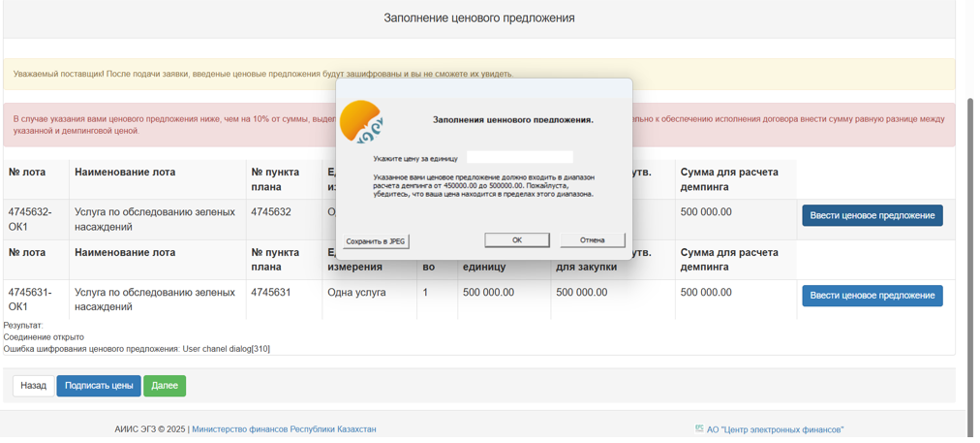Select the lot number 4745632-OK1 cell
Viewport: 980px width, 443px height.
(x=30, y=219)
